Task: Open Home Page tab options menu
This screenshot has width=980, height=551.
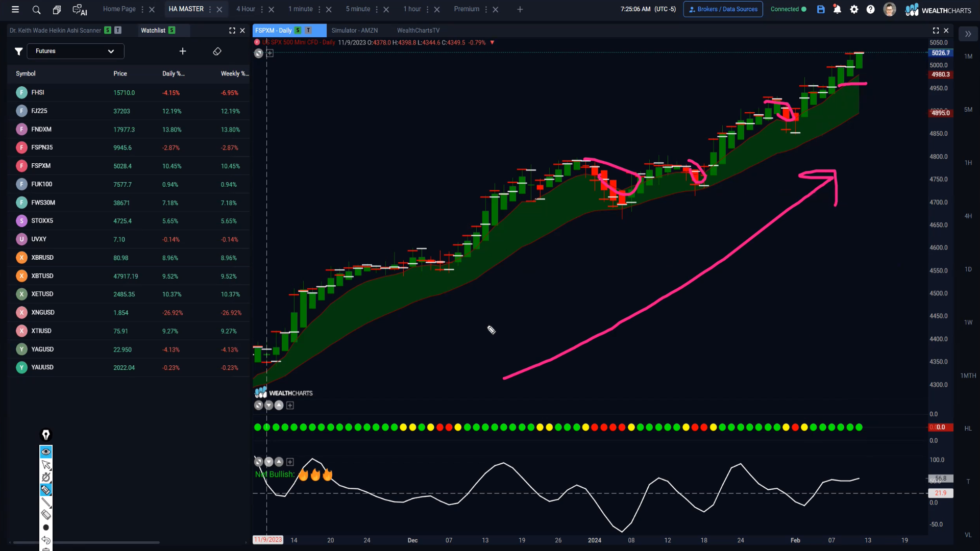Action: tap(142, 9)
